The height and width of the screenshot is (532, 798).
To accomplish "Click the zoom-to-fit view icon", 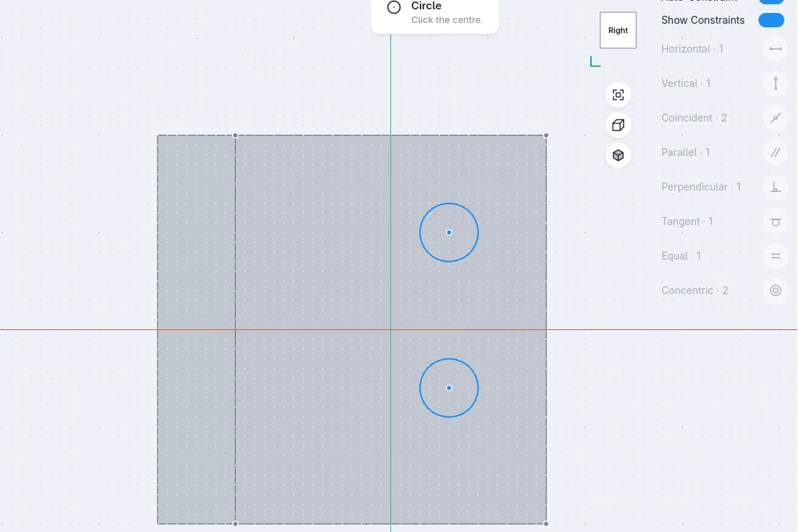I will click(618, 95).
